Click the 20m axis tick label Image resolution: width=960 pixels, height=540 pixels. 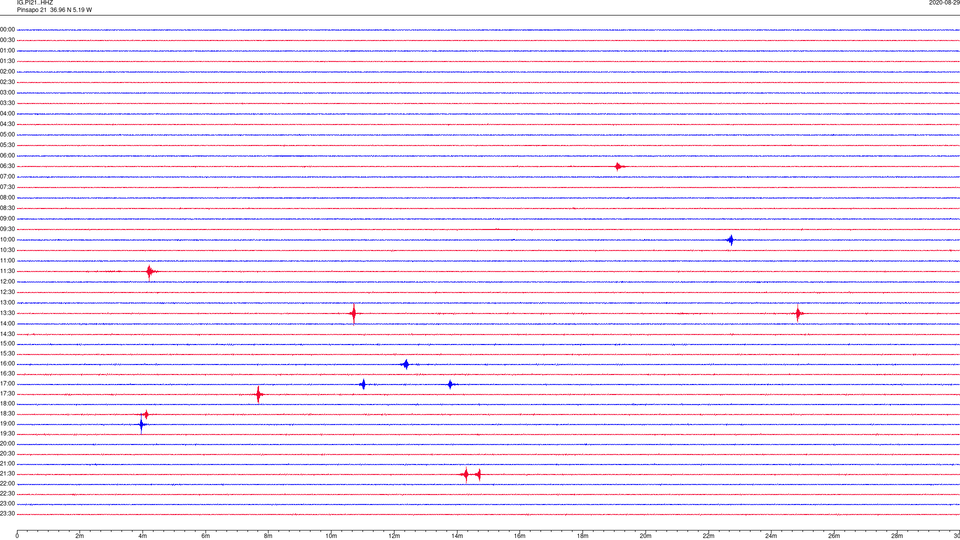[x=645, y=536]
